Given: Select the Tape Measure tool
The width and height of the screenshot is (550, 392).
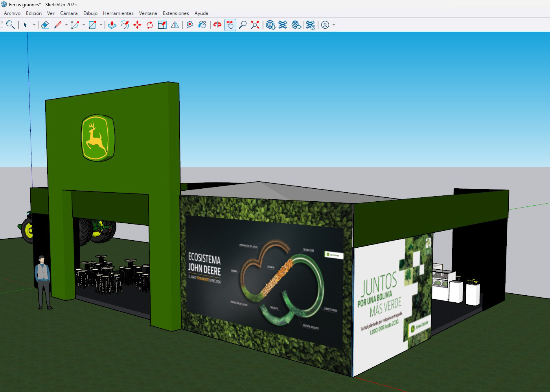Looking at the screenshot, I should (x=189, y=25).
